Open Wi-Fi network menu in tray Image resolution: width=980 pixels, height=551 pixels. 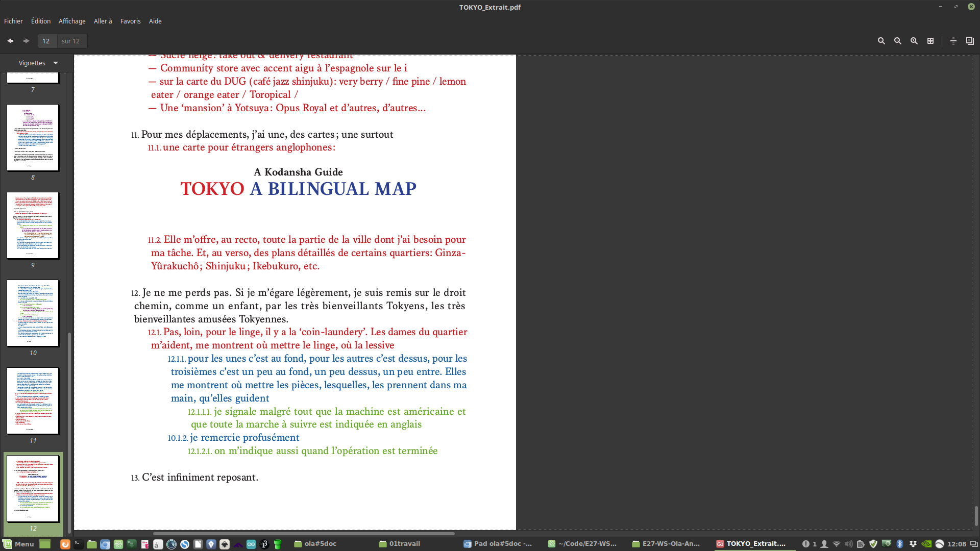pos(836,544)
